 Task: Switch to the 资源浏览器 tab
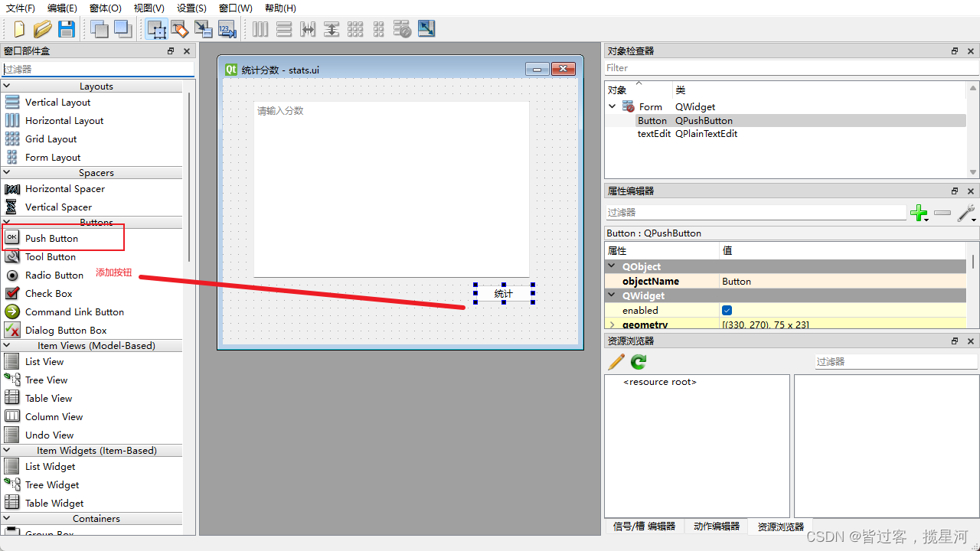tap(780, 527)
